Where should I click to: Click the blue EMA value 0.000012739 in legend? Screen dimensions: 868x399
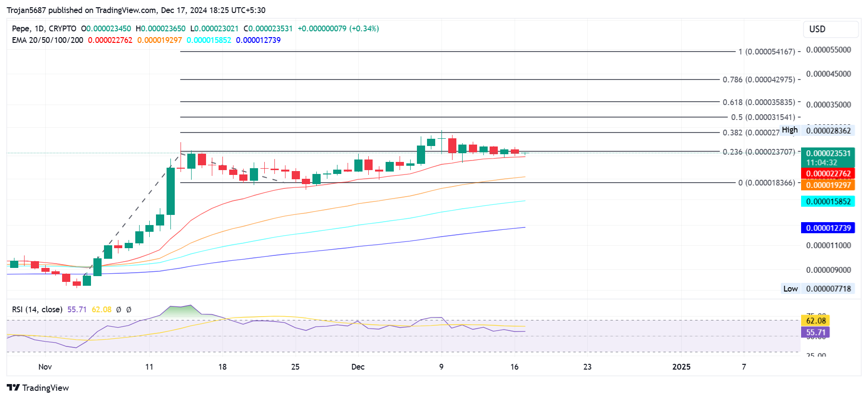258,40
